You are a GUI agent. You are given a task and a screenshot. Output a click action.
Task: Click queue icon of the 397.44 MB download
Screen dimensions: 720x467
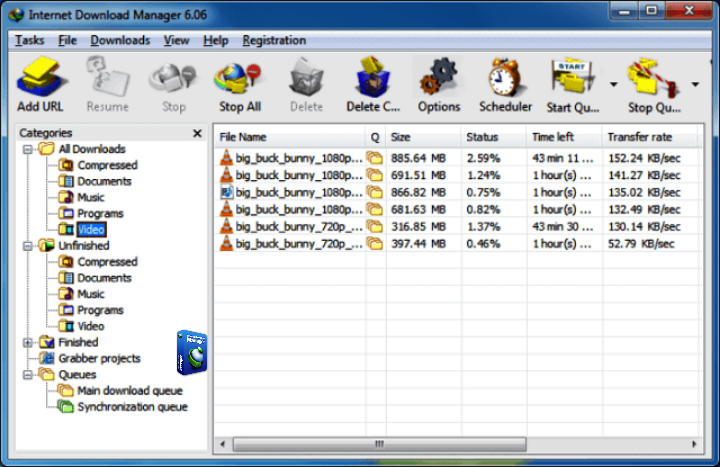point(375,244)
